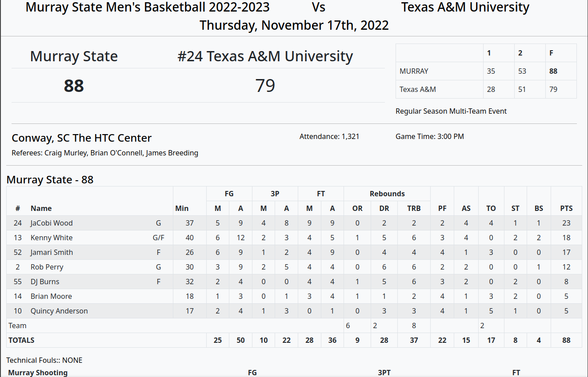Image resolution: width=588 pixels, height=377 pixels.
Task: Click the Murray State score 88
Action: click(x=74, y=85)
